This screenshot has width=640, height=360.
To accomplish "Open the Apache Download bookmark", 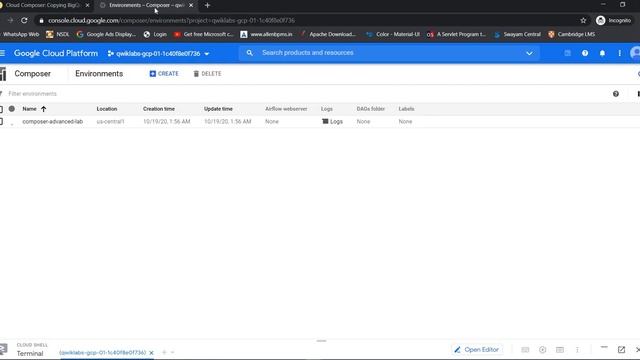I will (x=328, y=34).
